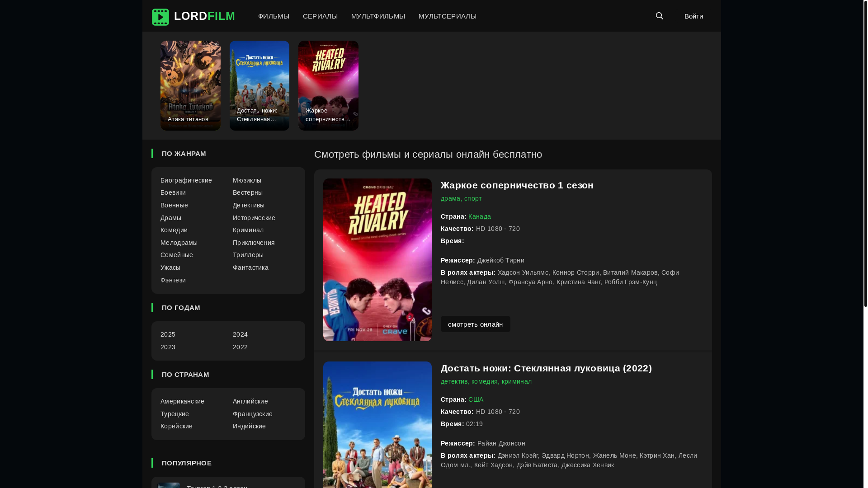Viewport: 868px width, 488px height.
Task: Select genre Мюзиклы
Action: (x=247, y=180)
